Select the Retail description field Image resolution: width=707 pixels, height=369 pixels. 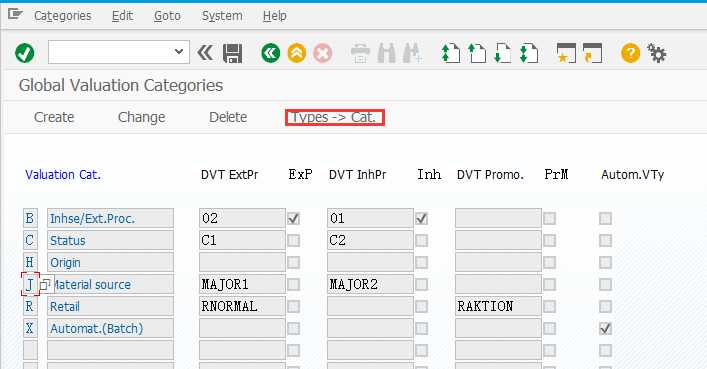tap(110, 307)
